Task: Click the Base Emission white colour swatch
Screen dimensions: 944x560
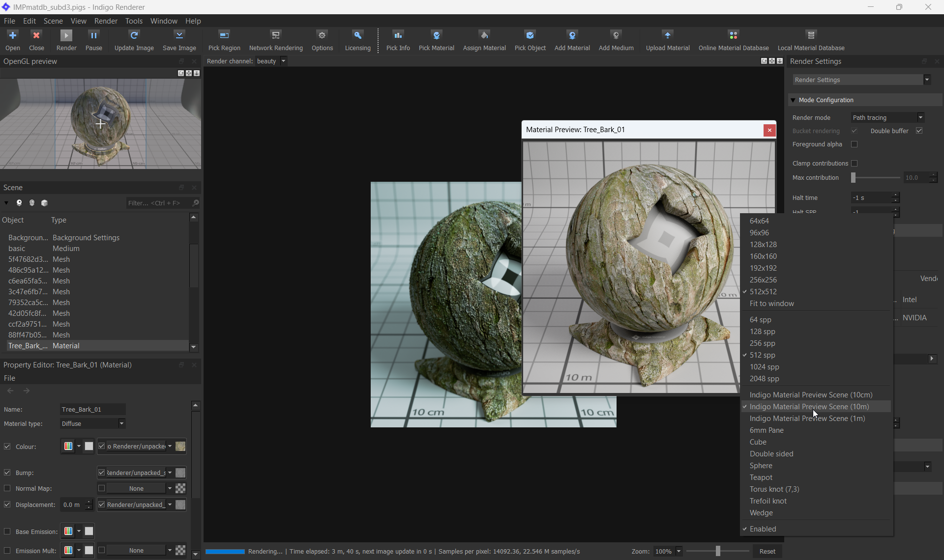Action: (89, 531)
